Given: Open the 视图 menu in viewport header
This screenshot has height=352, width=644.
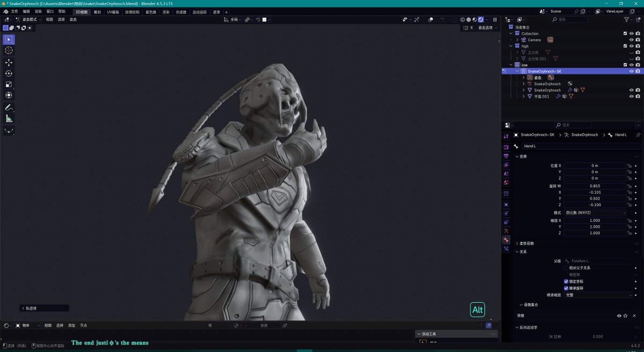Looking at the screenshot, I should point(49,19).
